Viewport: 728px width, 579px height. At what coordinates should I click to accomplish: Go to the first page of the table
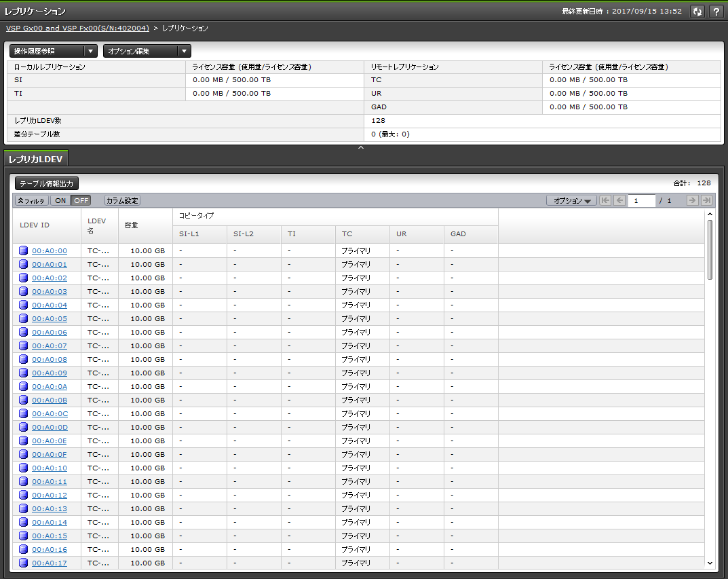pos(605,200)
